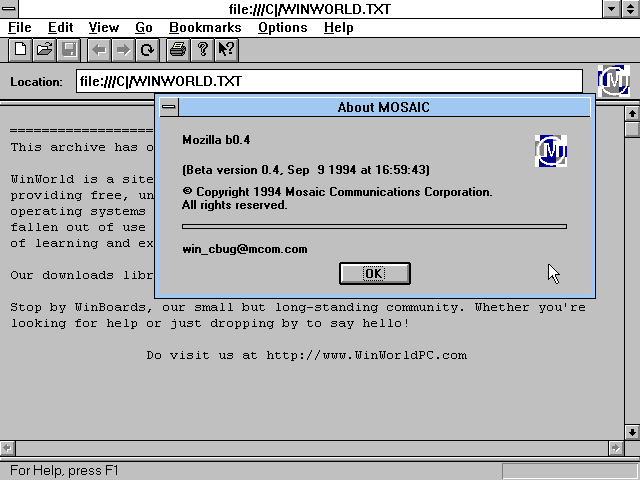Click the Save floppy disk icon

coord(69,50)
